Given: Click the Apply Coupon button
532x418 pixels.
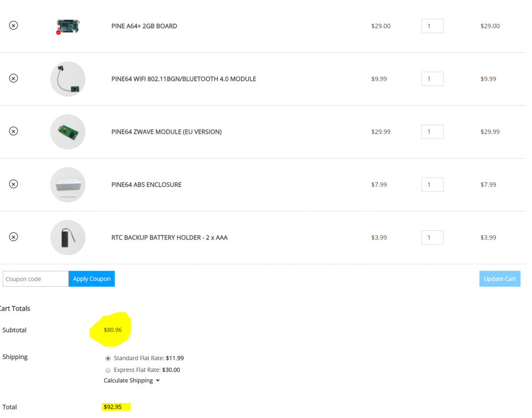Looking at the screenshot, I should (92, 279).
